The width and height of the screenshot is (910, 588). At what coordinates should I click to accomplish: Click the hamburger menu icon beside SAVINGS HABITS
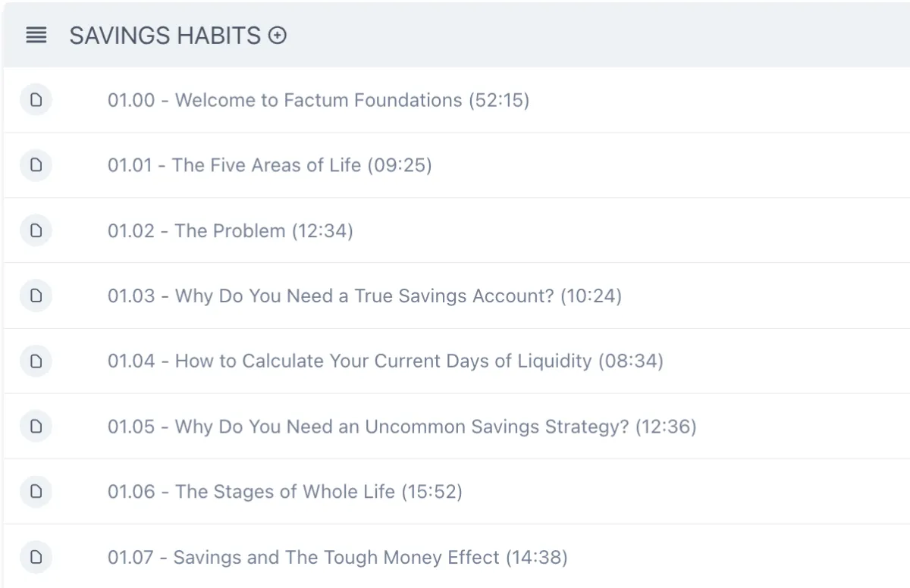pos(36,36)
